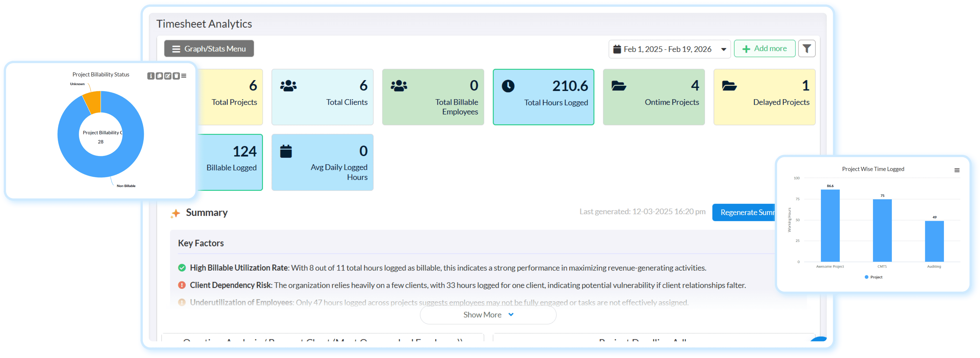Click clock icon on Total Hours Logged card

pyautogui.click(x=508, y=86)
